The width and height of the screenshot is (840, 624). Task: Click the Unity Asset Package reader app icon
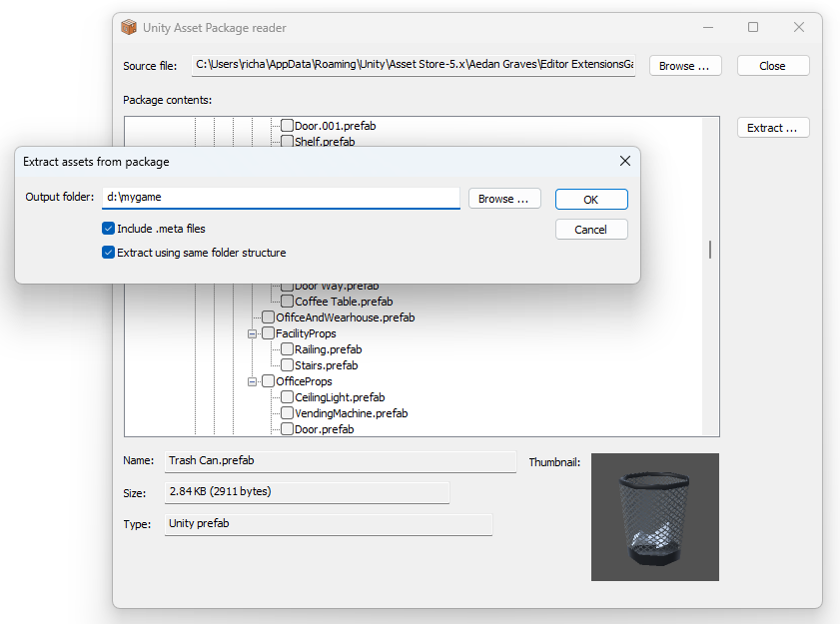click(x=129, y=27)
